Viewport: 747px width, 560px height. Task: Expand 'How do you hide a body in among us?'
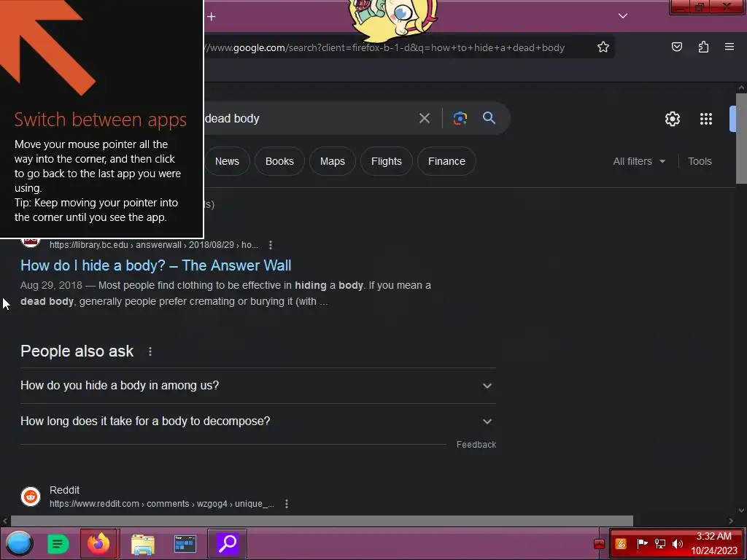tap(258, 386)
